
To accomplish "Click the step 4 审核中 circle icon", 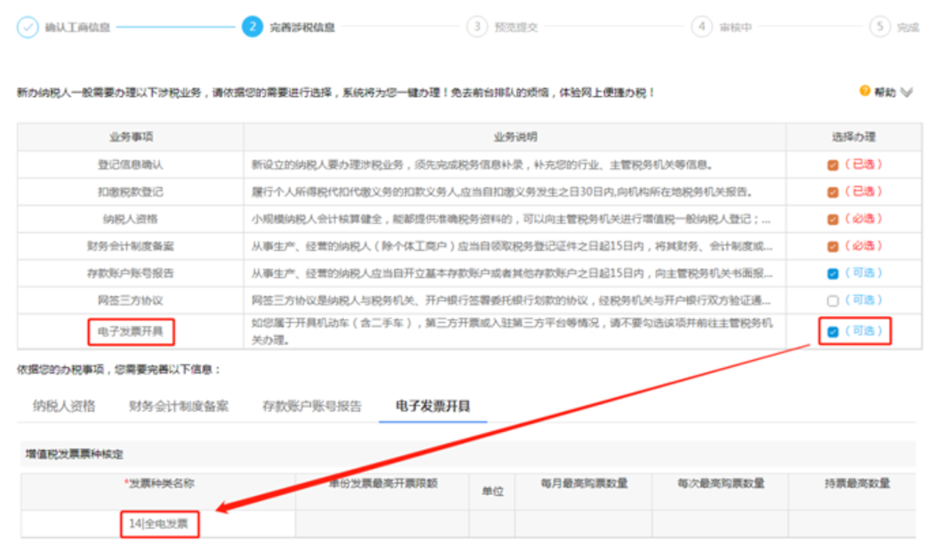I will point(701,27).
